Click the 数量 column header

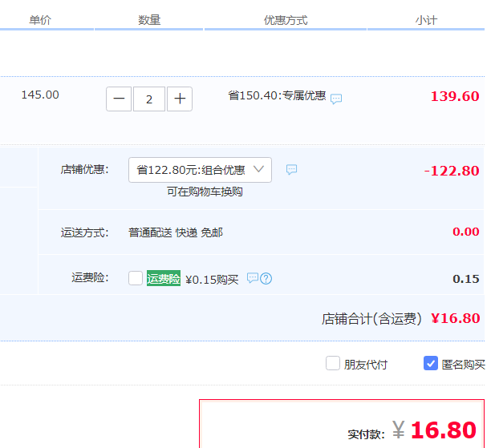[x=149, y=20]
